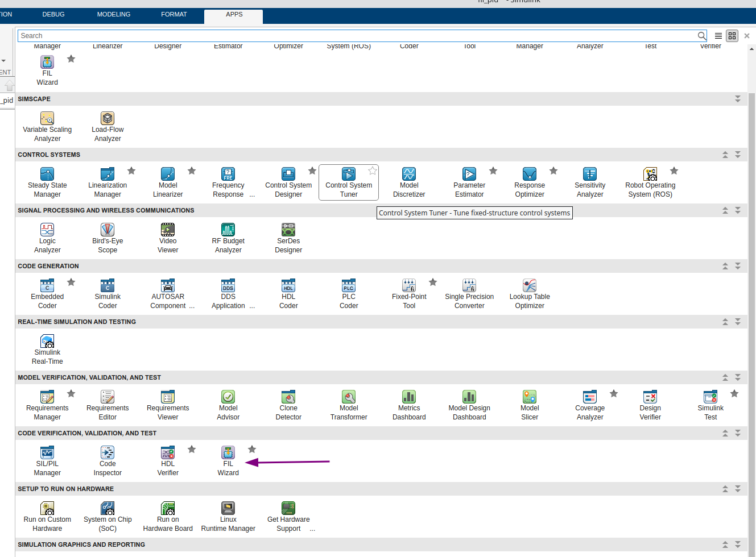The height and width of the screenshot is (557, 756).
Task: Toggle favorite star for Parameter Estimator
Action: pos(493,171)
